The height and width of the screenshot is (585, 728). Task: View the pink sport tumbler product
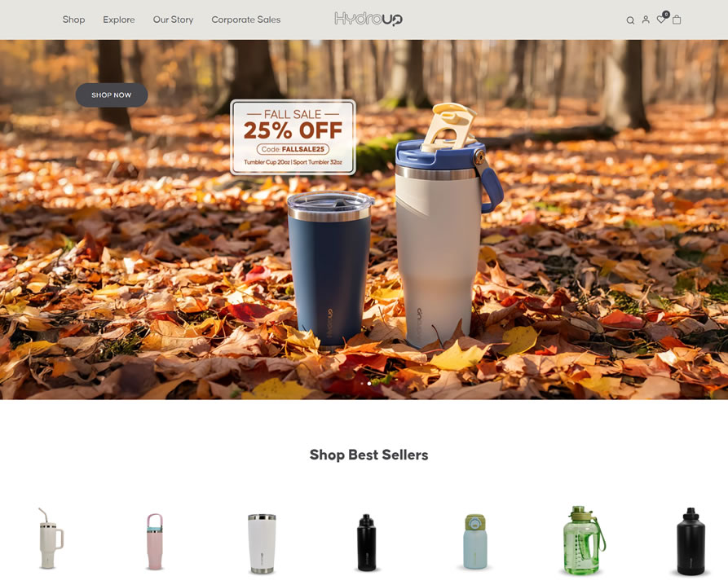point(155,541)
